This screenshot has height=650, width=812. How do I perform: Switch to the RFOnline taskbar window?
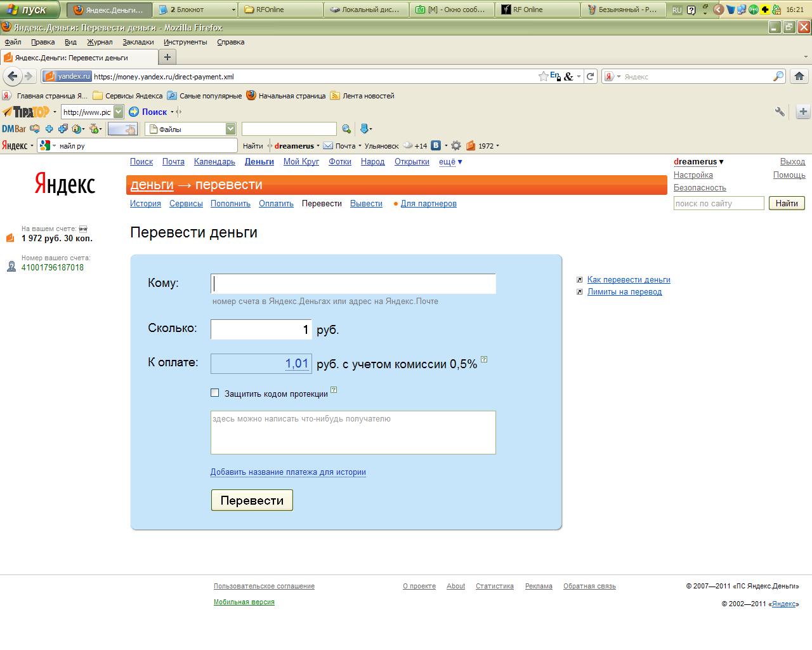tap(281, 10)
